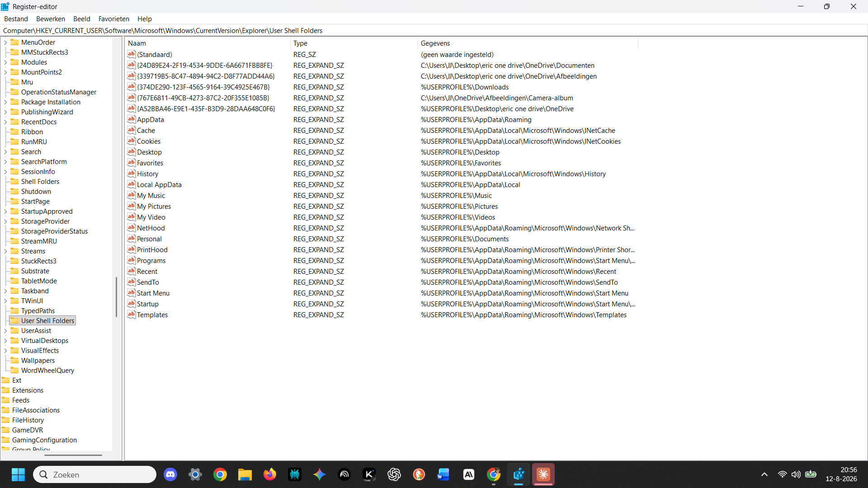
Task: Expand the MenuOrder key
Action: point(5,42)
